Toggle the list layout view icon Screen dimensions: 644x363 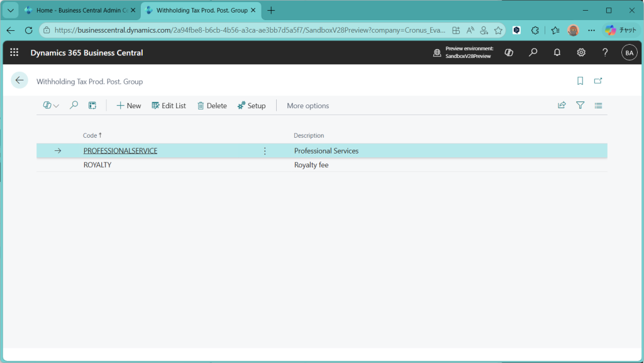[598, 106]
